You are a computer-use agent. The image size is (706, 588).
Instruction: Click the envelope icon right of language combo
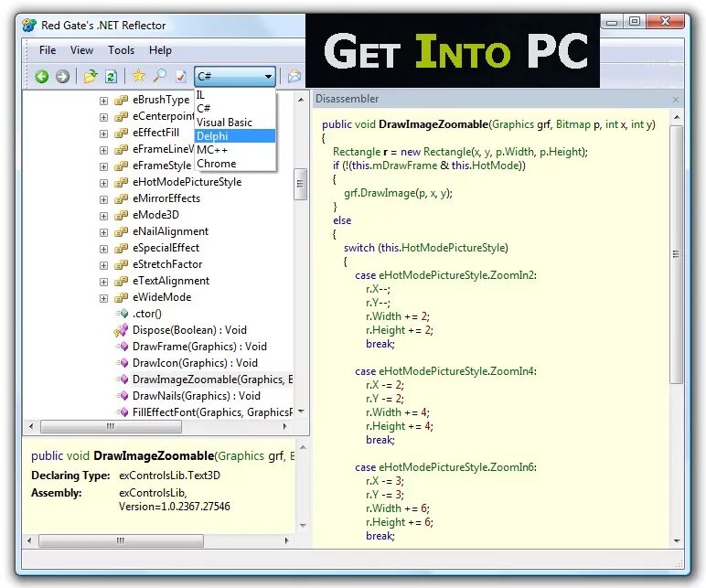click(x=294, y=76)
